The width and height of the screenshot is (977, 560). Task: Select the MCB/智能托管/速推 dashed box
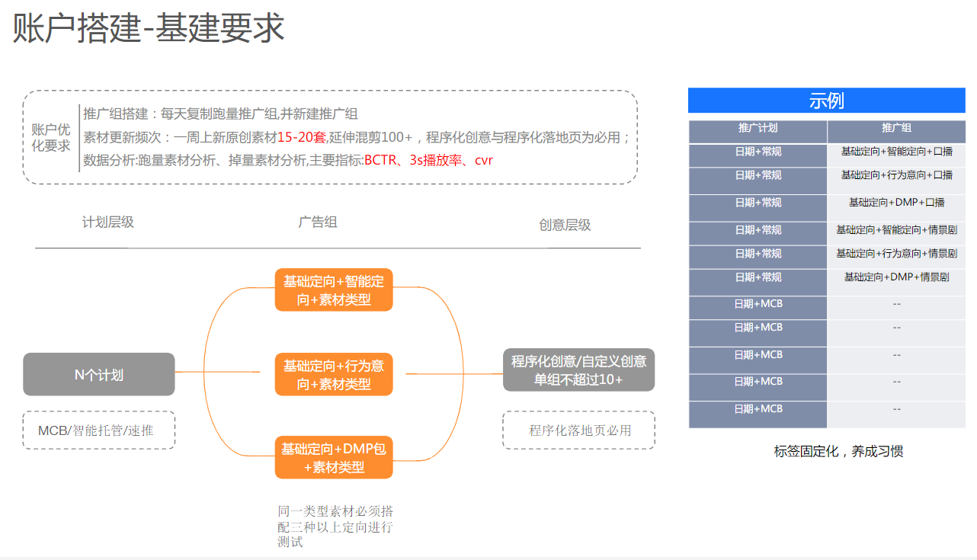[x=99, y=430]
